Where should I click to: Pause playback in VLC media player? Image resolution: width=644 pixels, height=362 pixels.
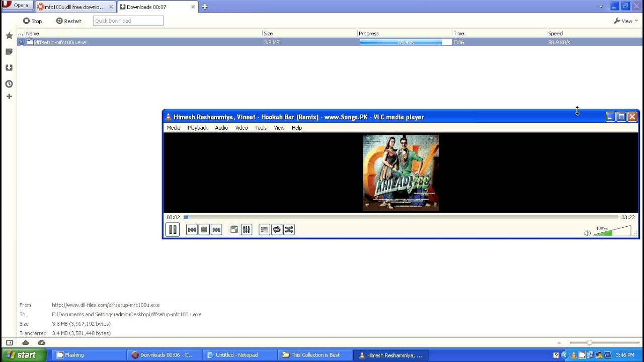pos(173,230)
